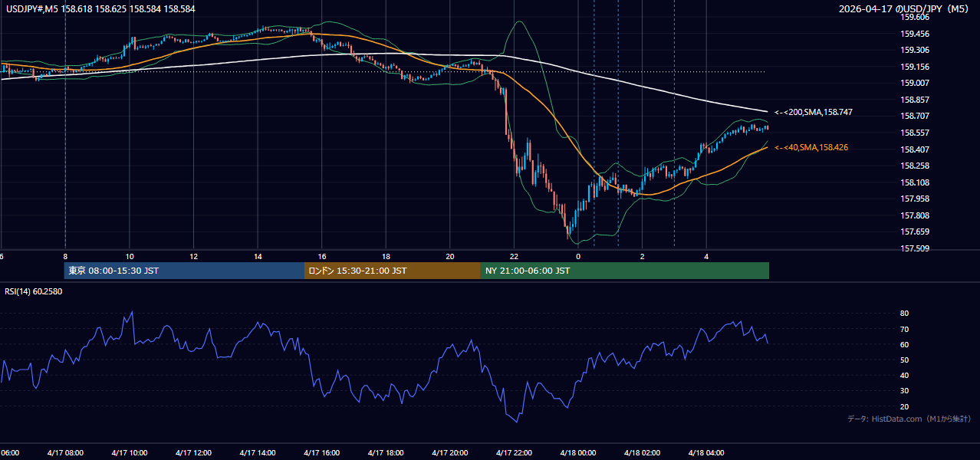Click hour label 14 under price chart

258,257
